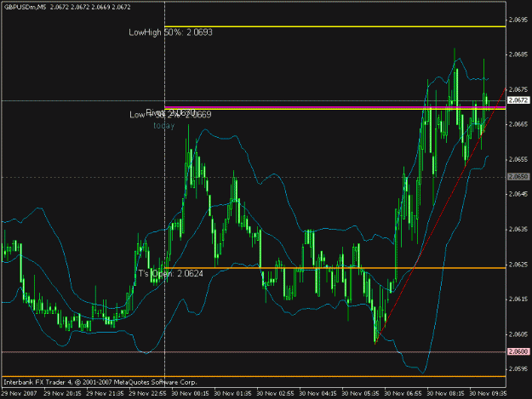Image resolution: width=532 pixels, height=399 pixels.
Task: Click the '30 Nov 04:15' time label
Action: pos(317,394)
